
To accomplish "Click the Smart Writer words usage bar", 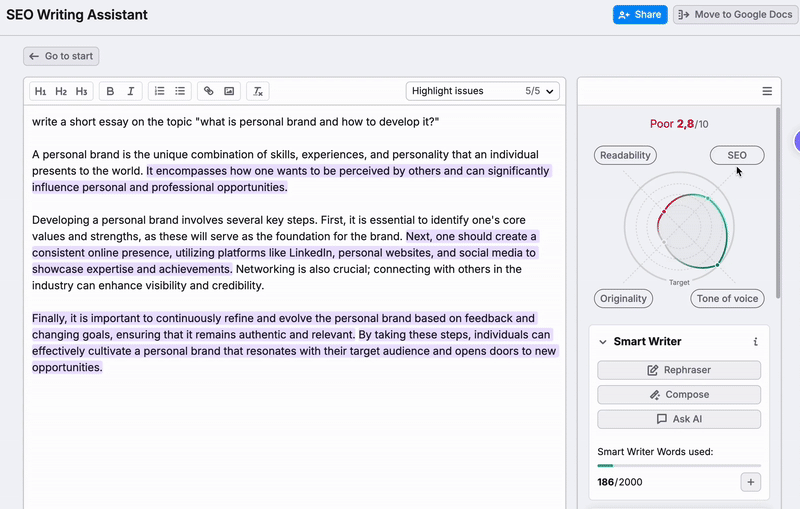I will pos(679,466).
